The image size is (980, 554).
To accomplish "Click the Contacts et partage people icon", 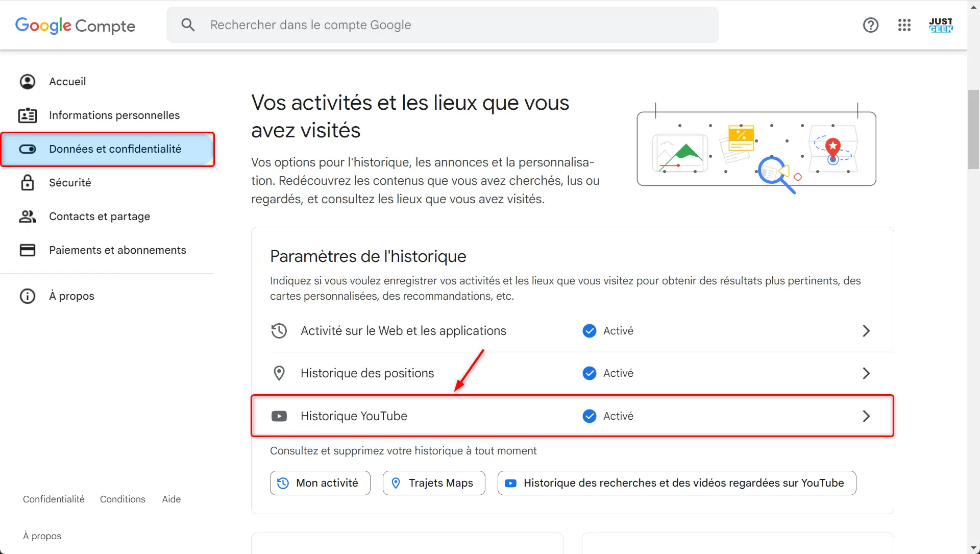I will [28, 216].
